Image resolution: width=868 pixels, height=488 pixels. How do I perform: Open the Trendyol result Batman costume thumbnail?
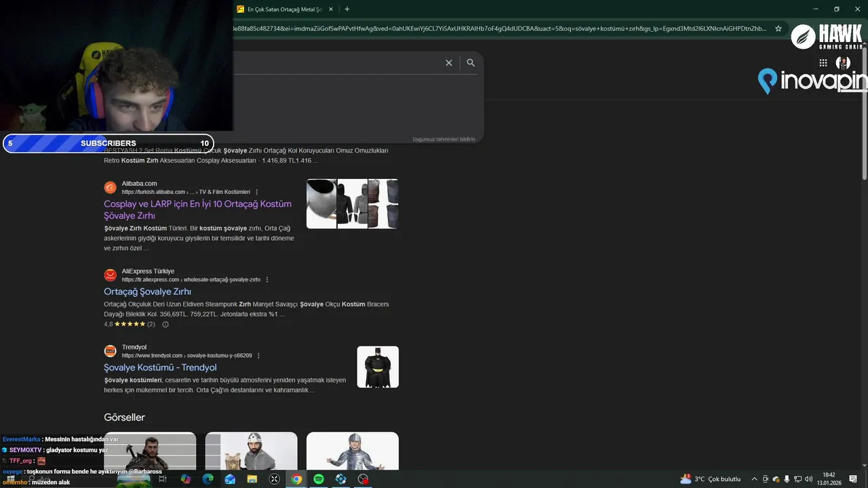point(378,367)
